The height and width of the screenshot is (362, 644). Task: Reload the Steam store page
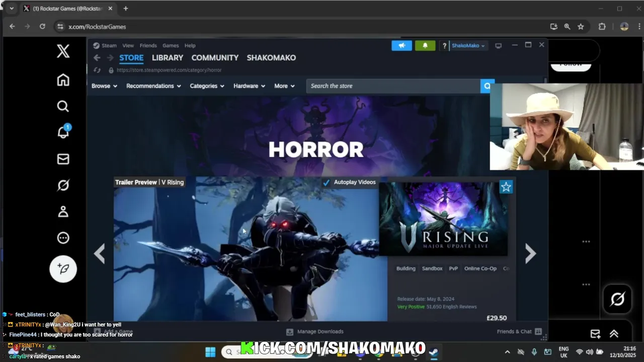pyautogui.click(x=97, y=70)
